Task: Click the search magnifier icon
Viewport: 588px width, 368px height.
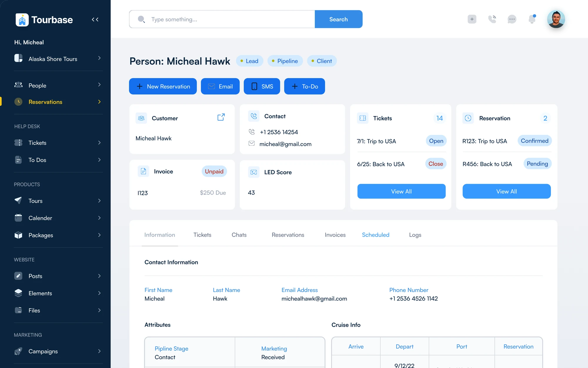Action: tap(141, 19)
